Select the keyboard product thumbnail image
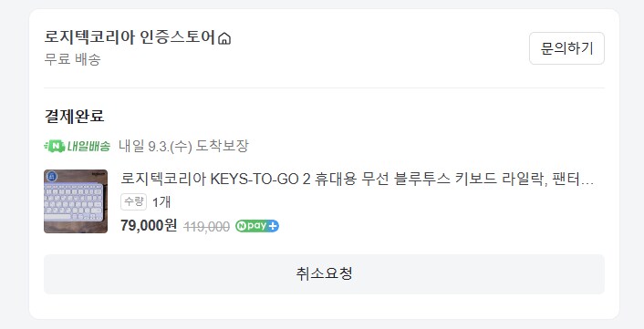Image resolution: width=644 pixels, height=329 pixels. [x=76, y=201]
